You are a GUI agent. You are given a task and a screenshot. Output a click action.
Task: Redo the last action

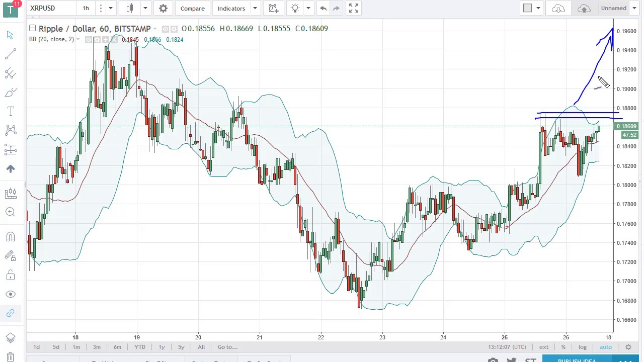(336, 8)
